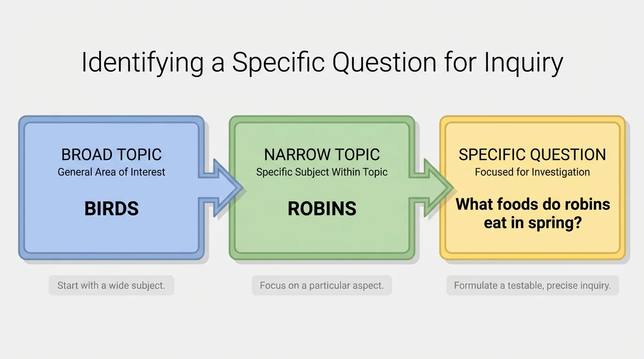Select the BROAD TOPIC heading
This screenshot has width=644, height=359.
click(x=111, y=155)
